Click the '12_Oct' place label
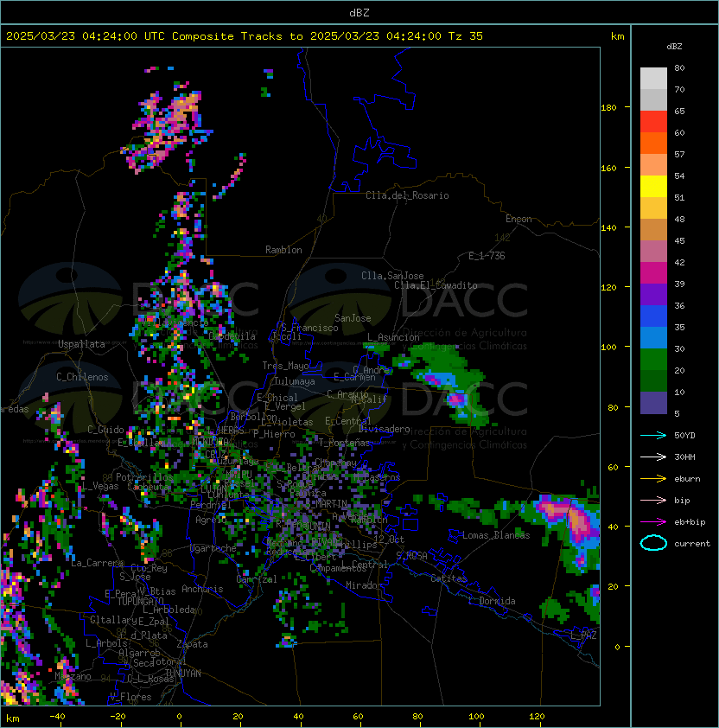719x728 pixels. 389,540
